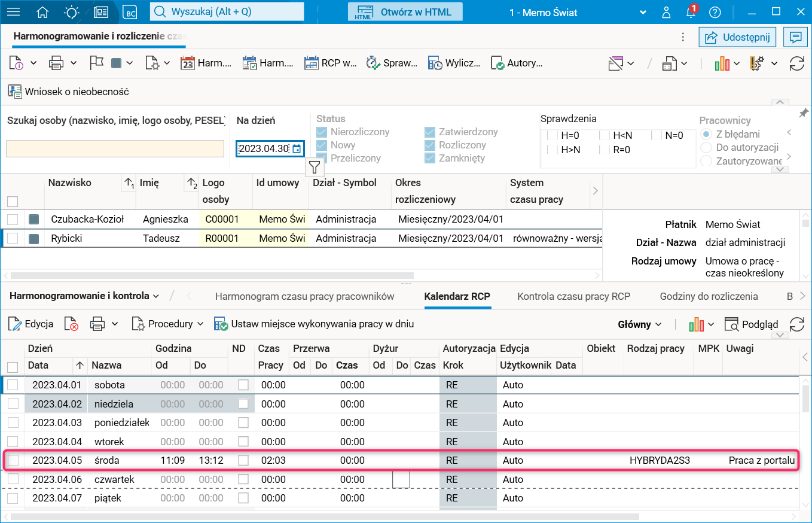Click the Udostępnij button
812x523 pixels.
coord(738,37)
